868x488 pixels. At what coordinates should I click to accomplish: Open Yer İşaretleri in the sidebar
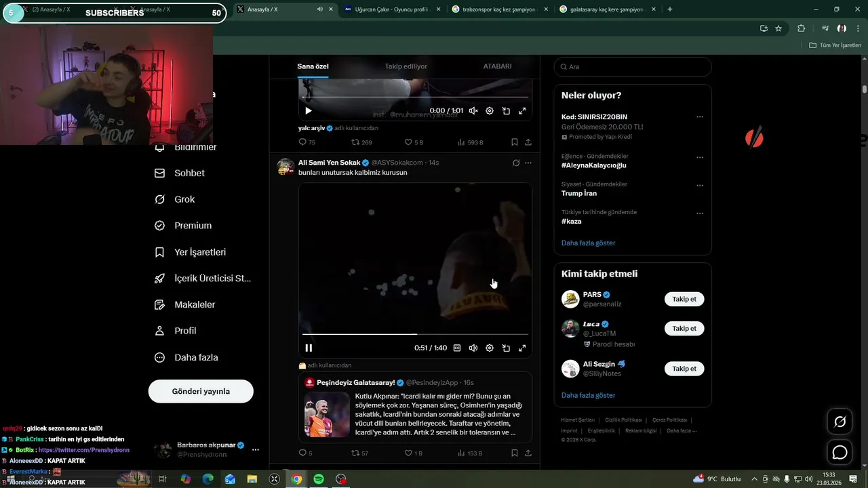190,252
